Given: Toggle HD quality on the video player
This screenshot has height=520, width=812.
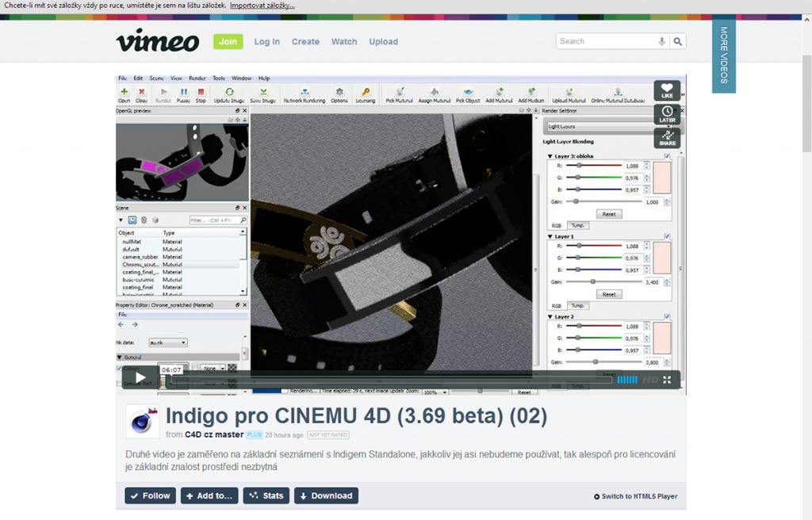Looking at the screenshot, I should click(650, 380).
